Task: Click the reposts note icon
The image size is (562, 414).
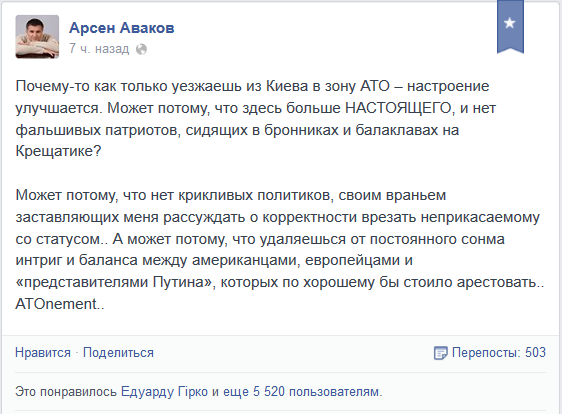Action: 440,353
